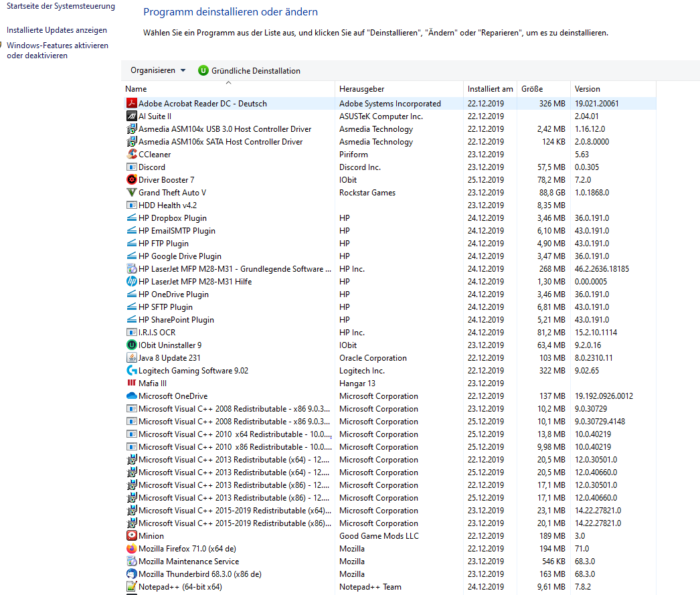Image resolution: width=700 pixels, height=595 pixels.
Task: Click the HP LaserJet MFP Hilfe icon
Action: [131, 281]
